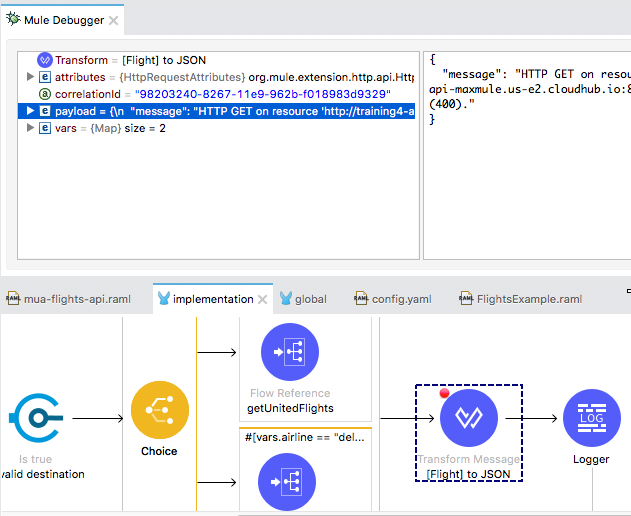Viewport: 631px width, 516px height.
Task: Click the implementation tab Mule icon
Action: click(x=164, y=298)
